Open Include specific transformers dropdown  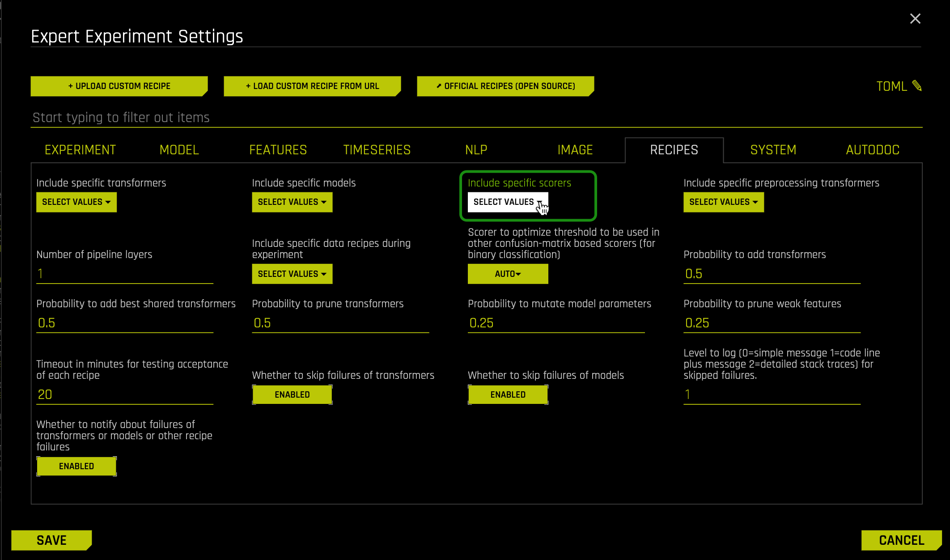[x=76, y=202]
